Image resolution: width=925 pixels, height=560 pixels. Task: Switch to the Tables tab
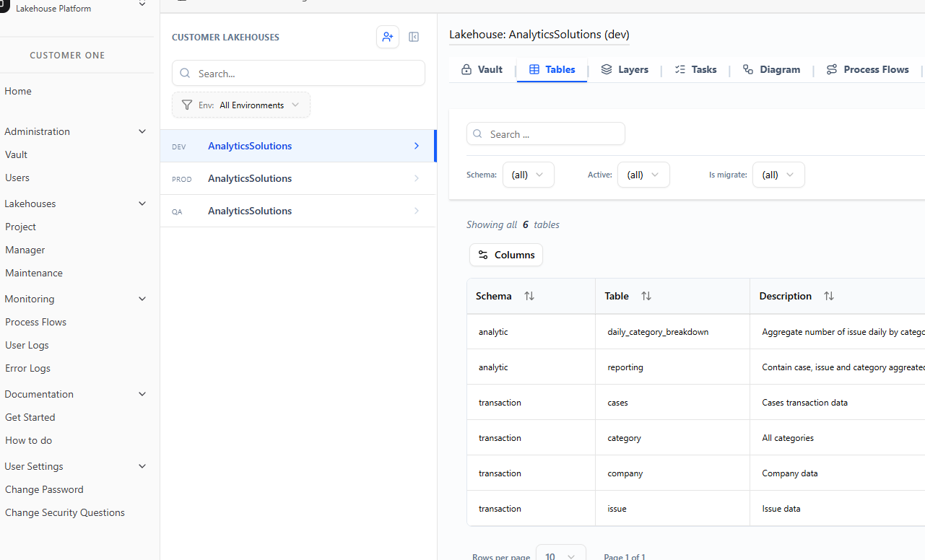tap(552, 69)
